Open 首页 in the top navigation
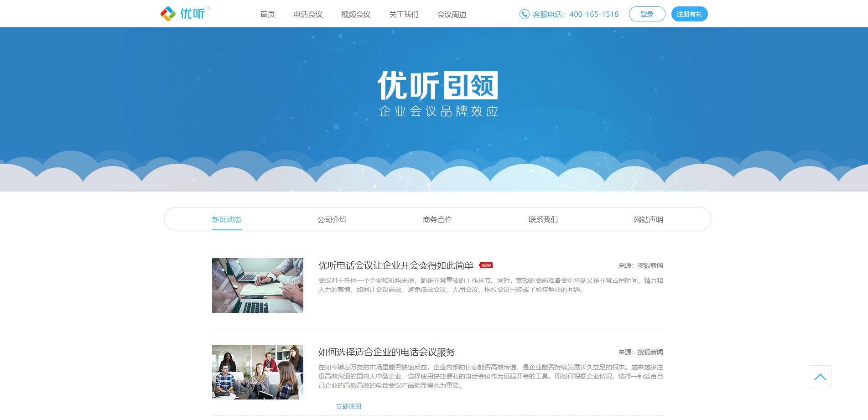The image size is (868, 420). coord(267,14)
